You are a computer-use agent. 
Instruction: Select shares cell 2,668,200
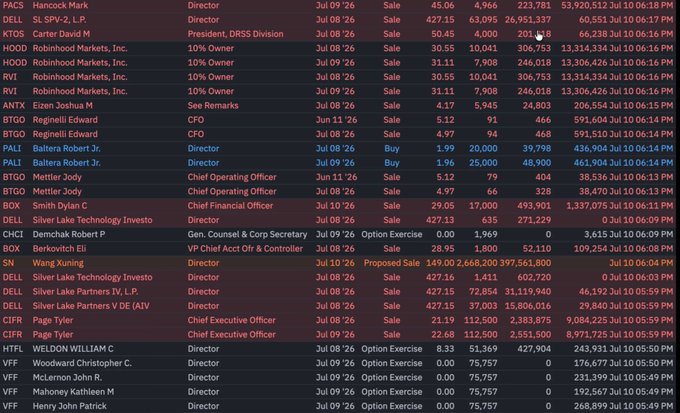477,263
